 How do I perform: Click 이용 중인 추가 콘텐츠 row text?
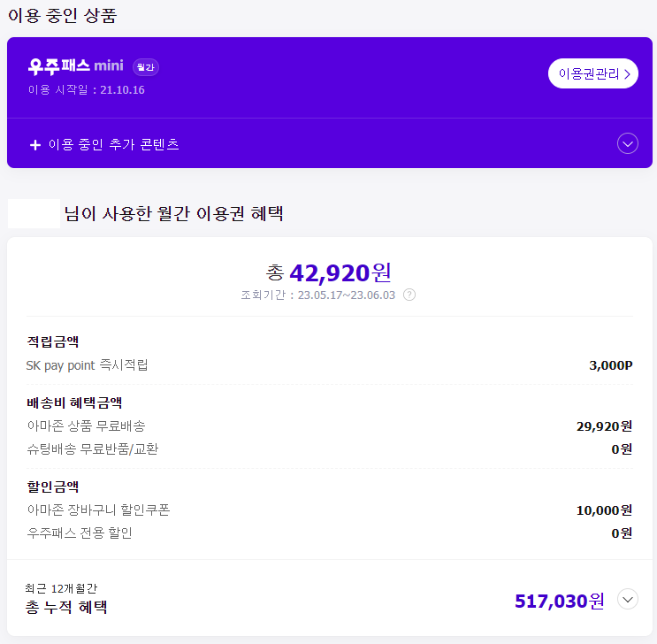pos(114,144)
